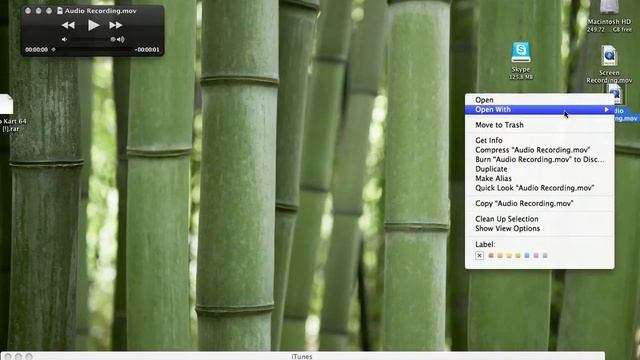
Task: Play the Audio Recording.mov file
Action: pyautogui.click(x=93, y=25)
